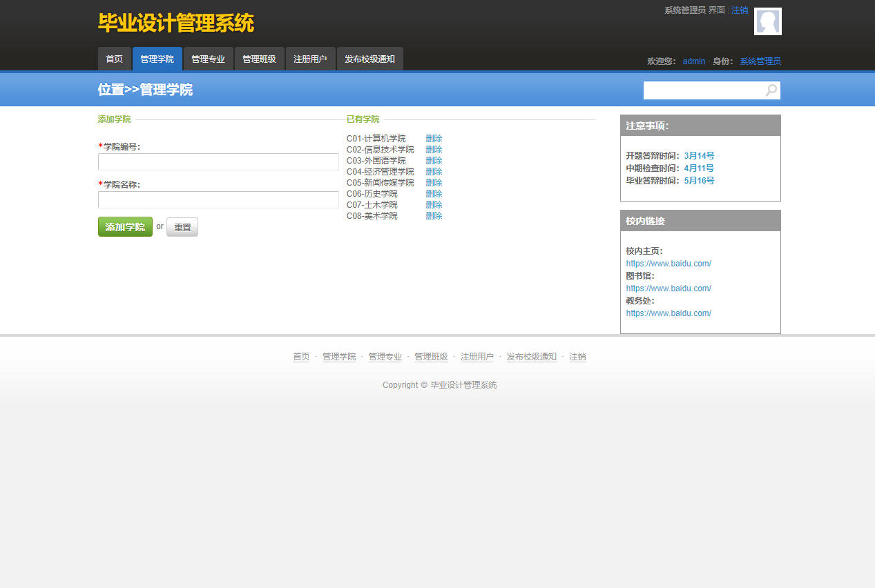This screenshot has height=588, width=875.
Task: Delete the C04-经济管理学院 entry
Action: coord(434,172)
